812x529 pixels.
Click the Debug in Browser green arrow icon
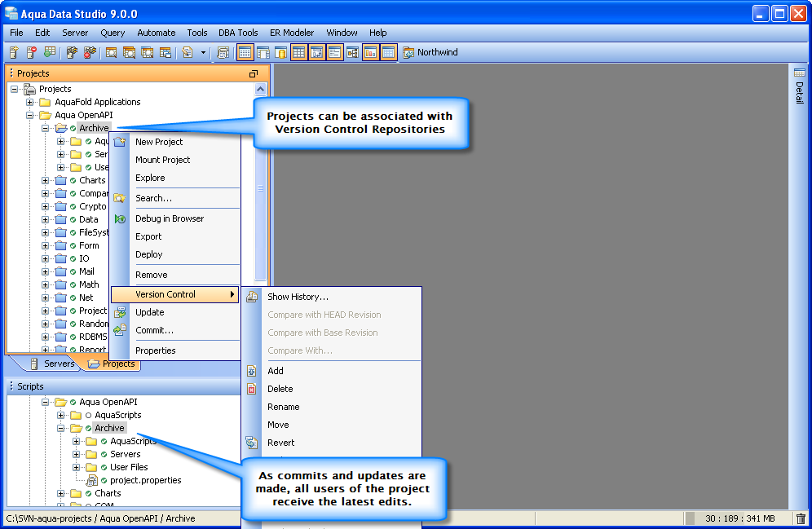click(120, 219)
